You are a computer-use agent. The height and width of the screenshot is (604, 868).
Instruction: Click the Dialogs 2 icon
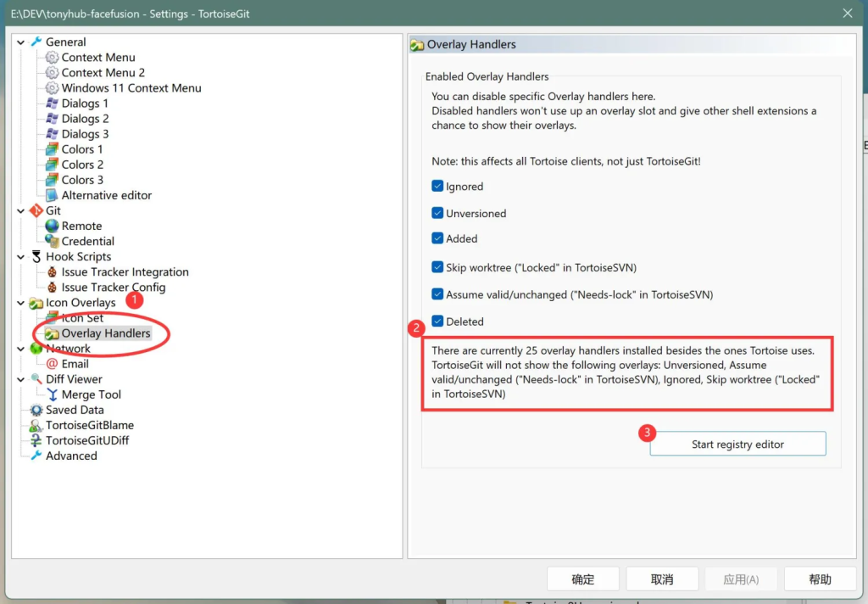52,119
